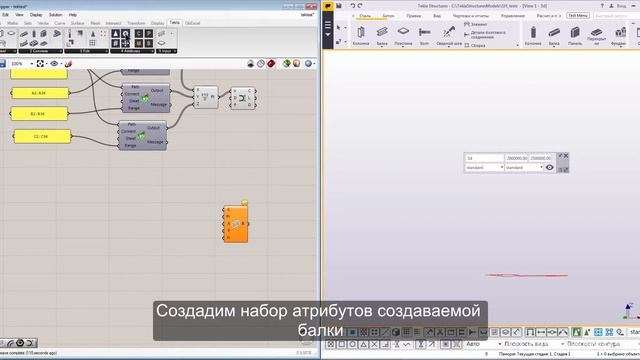Focus the Tekla quick launch search box

point(616,16)
